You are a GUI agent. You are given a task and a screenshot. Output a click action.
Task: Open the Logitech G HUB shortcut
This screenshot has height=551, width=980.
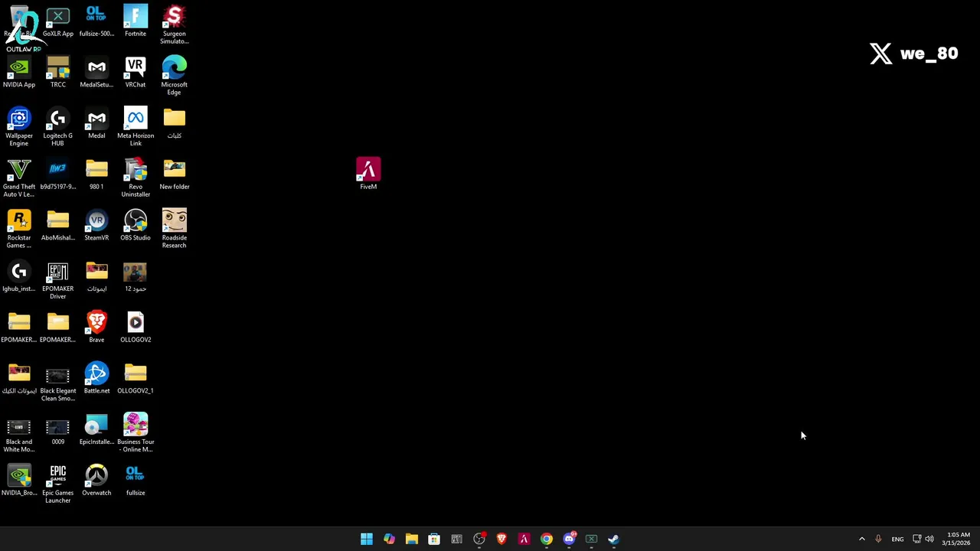pyautogui.click(x=58, y=127)
